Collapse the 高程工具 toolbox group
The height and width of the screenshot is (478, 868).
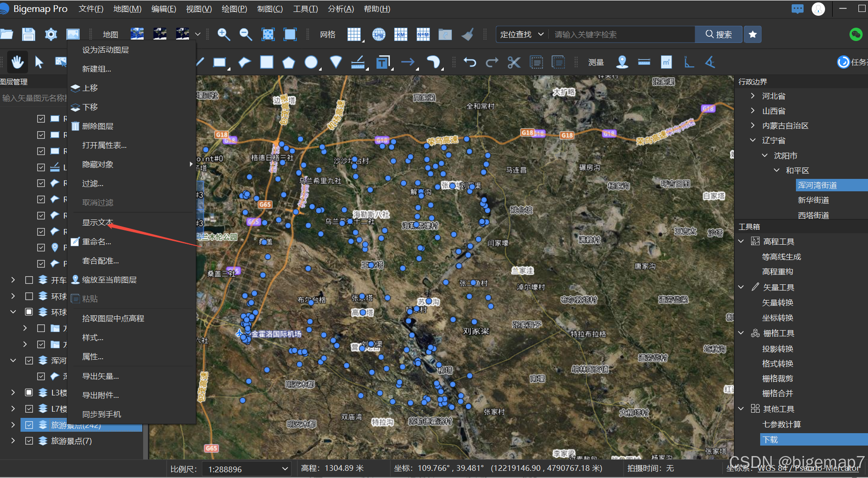(741, 241)
